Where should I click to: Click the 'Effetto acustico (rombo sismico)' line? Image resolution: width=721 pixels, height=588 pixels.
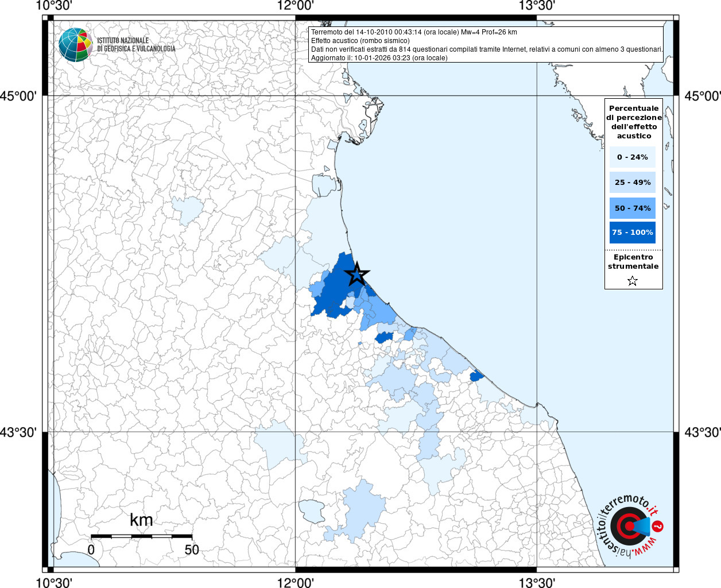(360, 41)
